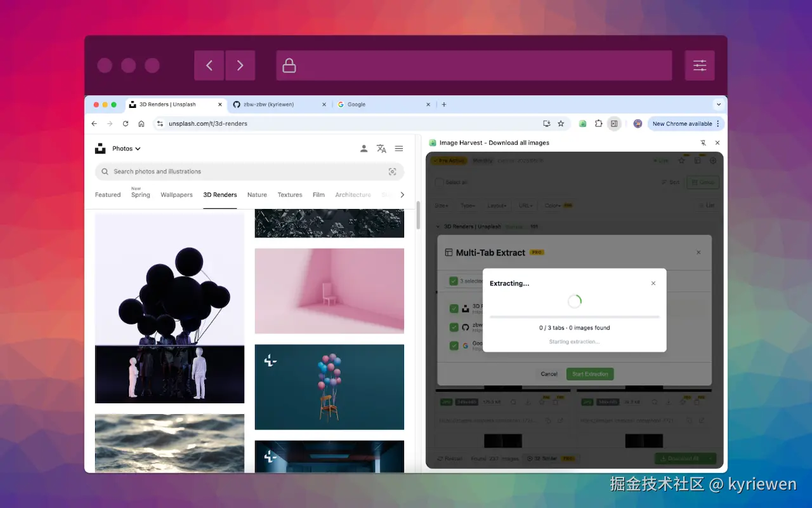Screen dimensions: 812x508
Task: Click the download icon on left JPG card
Action: coord(528,402)
